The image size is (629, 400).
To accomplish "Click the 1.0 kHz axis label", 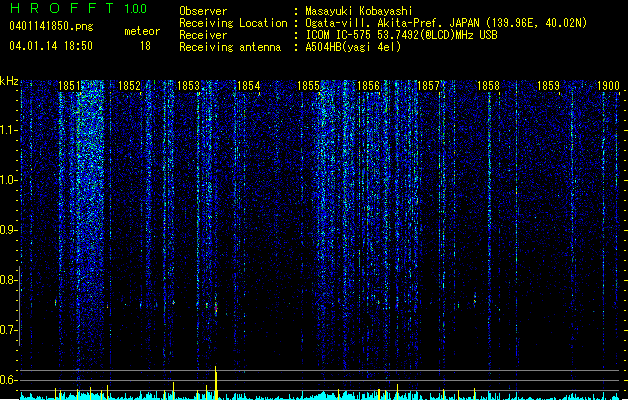I will (x=8, y=180).
